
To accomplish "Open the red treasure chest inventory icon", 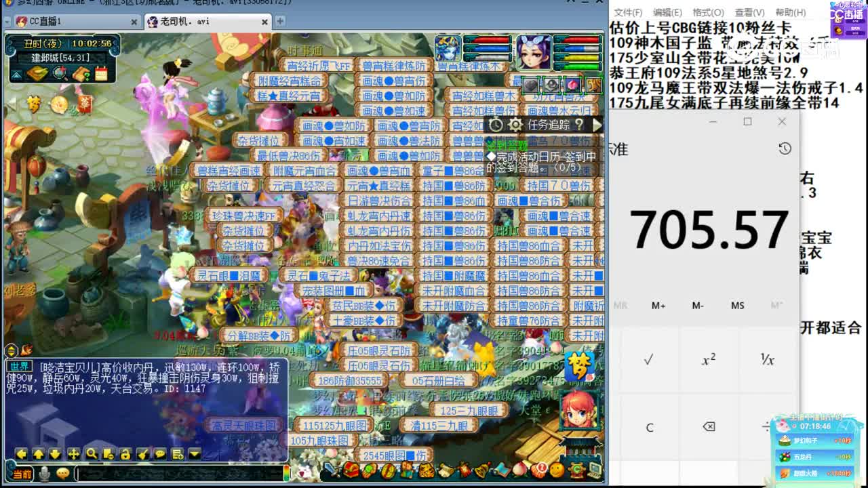I will pyautogui.click(x=351, y=470).
